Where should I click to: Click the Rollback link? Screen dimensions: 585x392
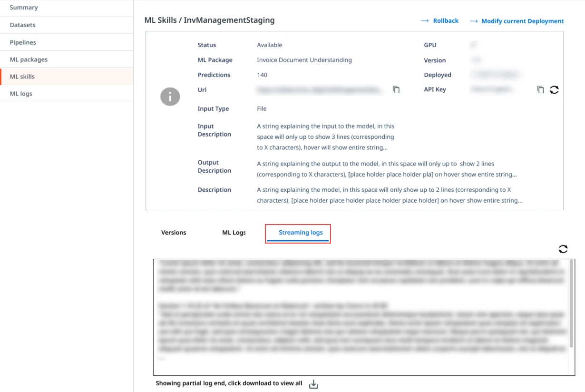(446, 21)
